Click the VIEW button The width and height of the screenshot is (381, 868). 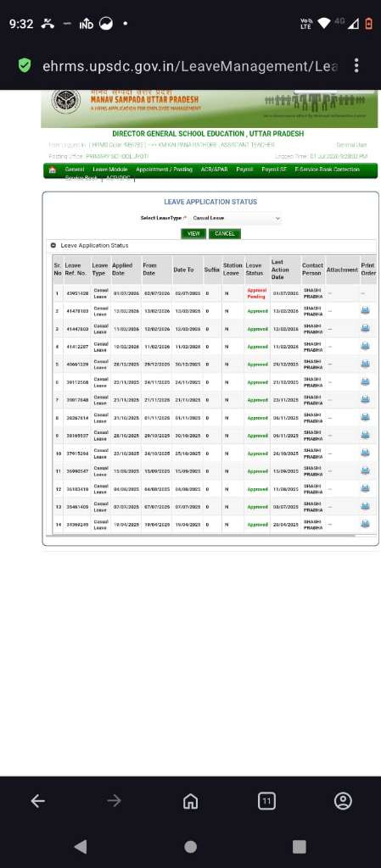point(193,234)
